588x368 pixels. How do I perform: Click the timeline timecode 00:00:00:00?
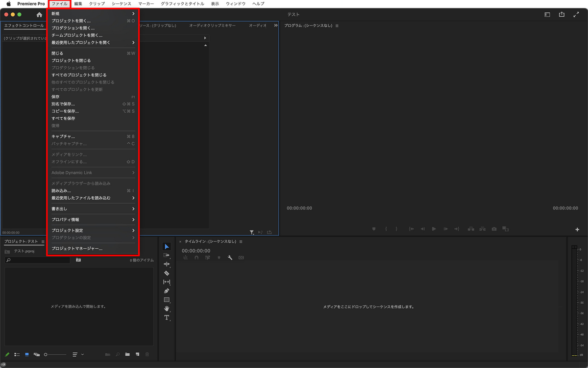pos(196,251)
